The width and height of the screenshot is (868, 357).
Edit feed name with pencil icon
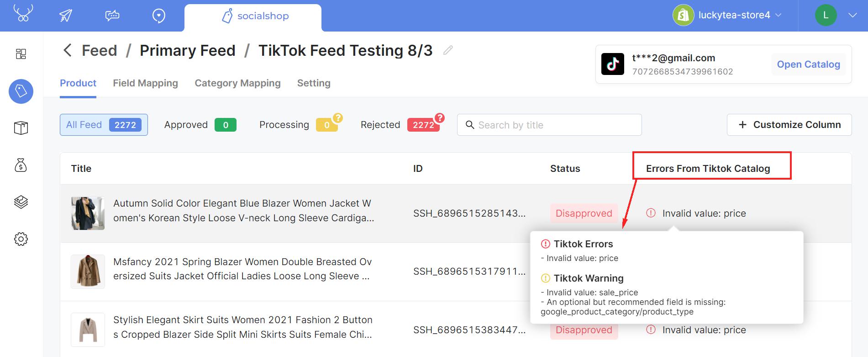pos(448,50)
